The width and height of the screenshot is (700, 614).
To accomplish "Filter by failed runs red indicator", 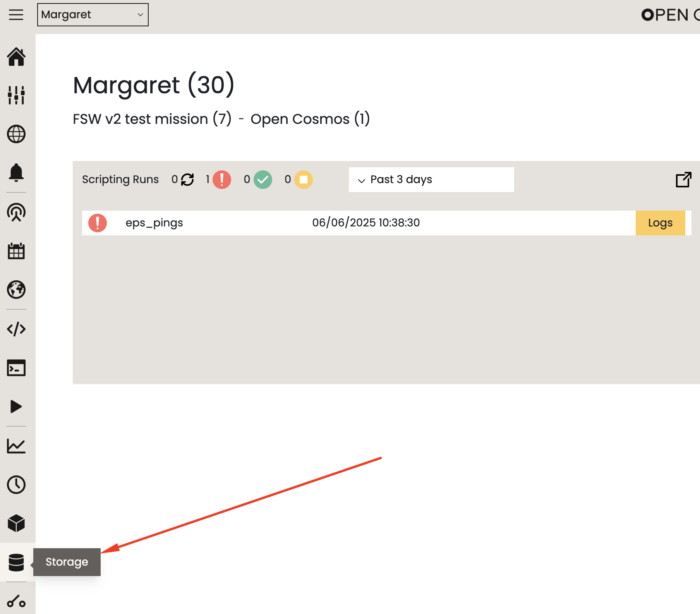I will point(222,180).
